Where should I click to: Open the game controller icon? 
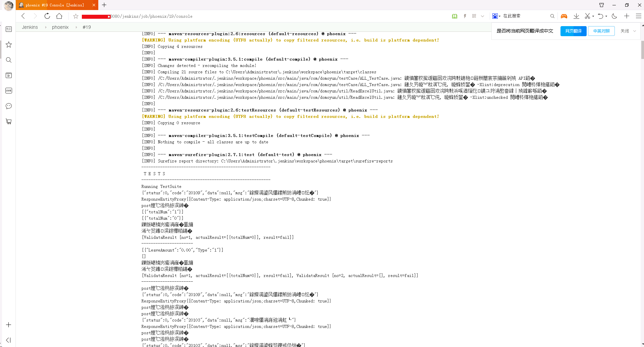click(x=564, y=16)
